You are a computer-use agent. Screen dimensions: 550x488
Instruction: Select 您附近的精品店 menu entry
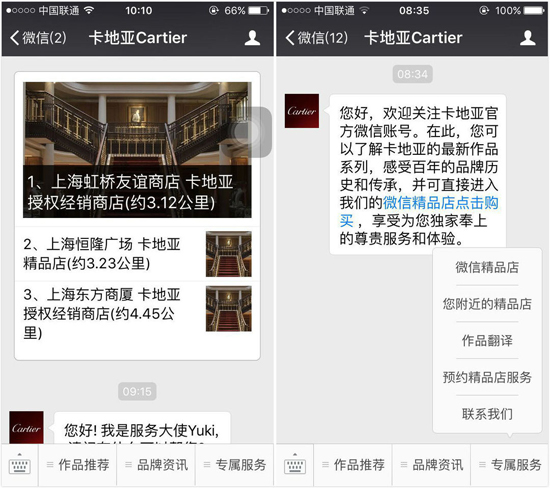[487, 304]
